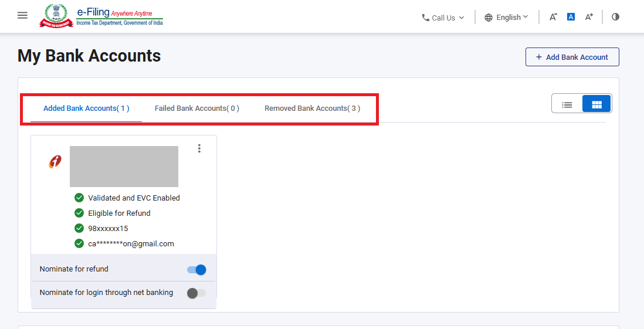
Task: Decrease font size with A- icon
Action: [553, 17]
